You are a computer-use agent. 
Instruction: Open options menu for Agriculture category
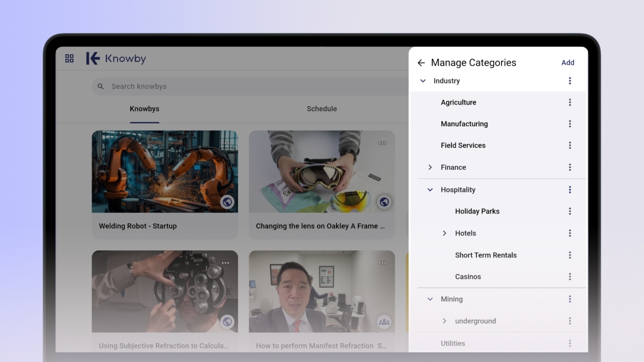click(x=570, y=103)
